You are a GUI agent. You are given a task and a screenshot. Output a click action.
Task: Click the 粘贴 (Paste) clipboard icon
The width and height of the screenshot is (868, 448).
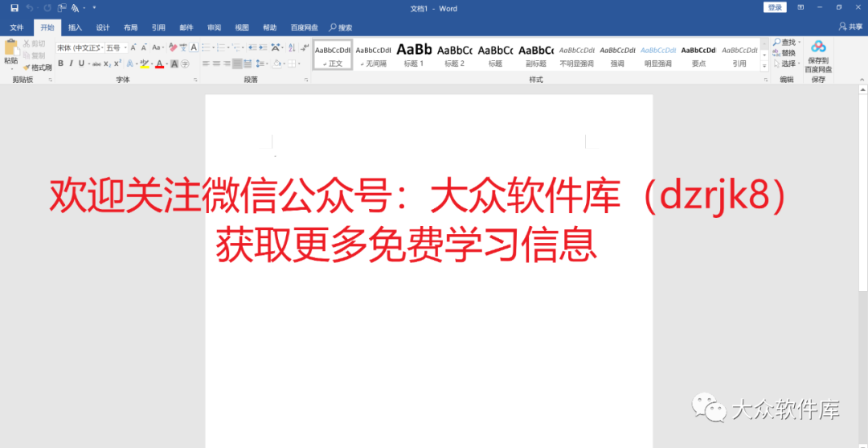pos(11,47)
